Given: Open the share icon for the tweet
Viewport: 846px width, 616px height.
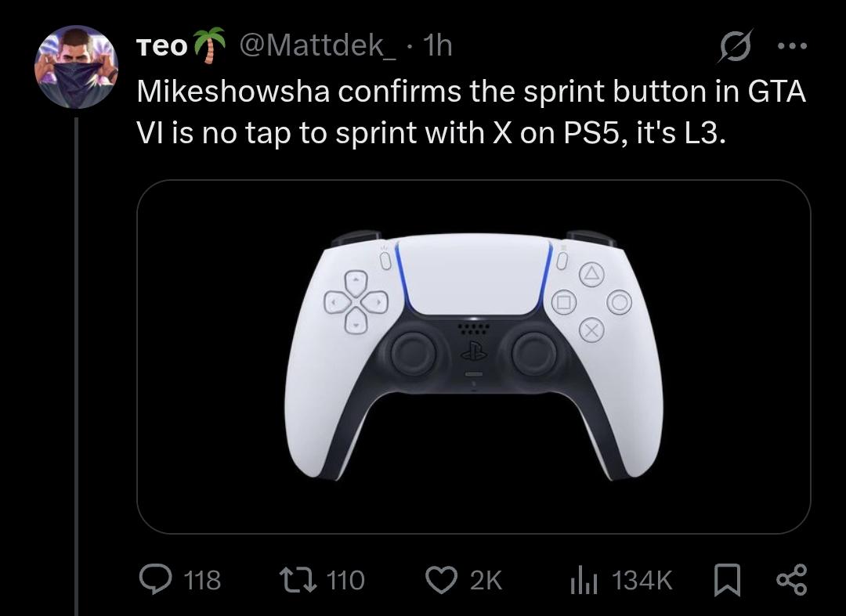Looking at the screenshot, I should [791, 579].
